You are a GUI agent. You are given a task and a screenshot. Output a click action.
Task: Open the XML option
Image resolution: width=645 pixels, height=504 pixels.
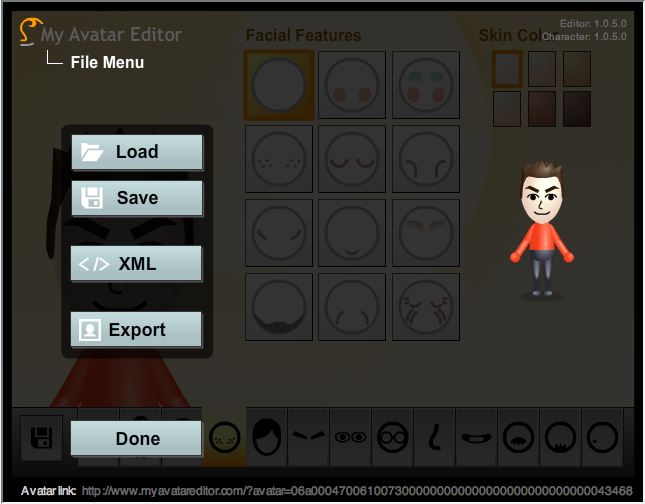[x=136, y=264]
